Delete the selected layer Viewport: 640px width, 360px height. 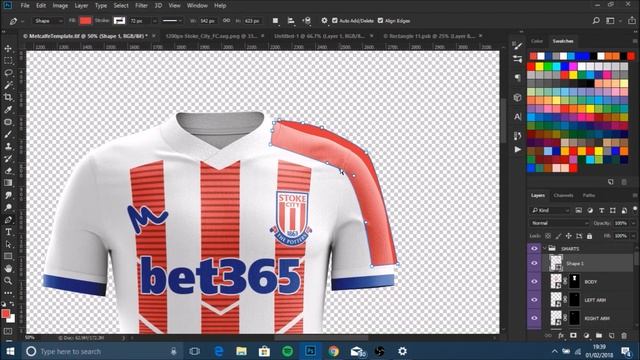[x=624, y=336]
